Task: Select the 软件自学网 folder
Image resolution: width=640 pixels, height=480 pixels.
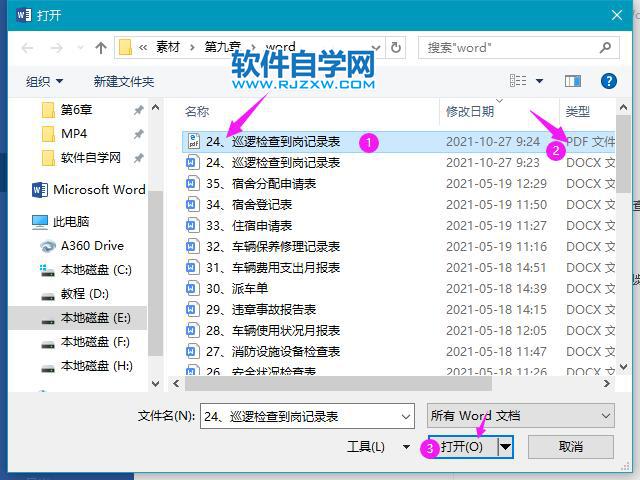Action: point(91,158)
